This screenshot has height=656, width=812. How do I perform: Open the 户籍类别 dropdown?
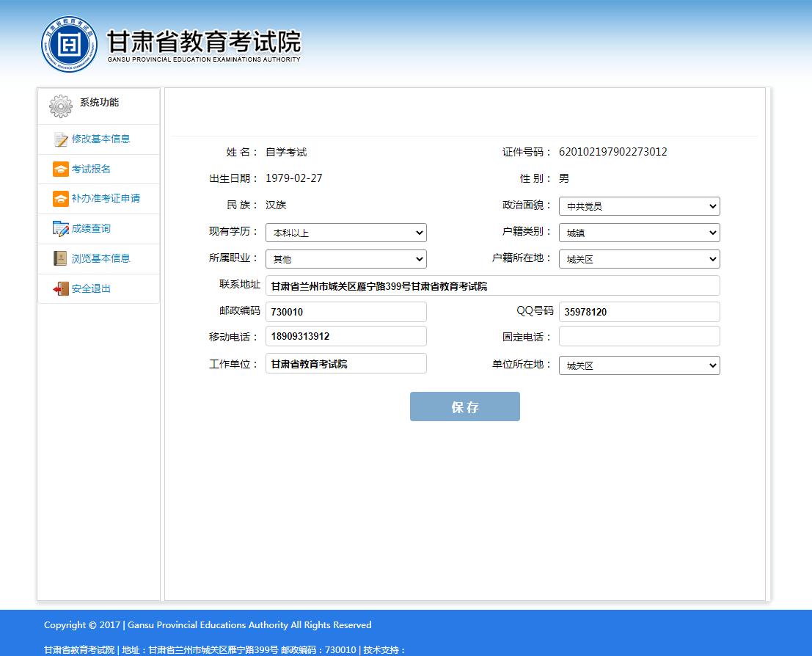tap(639, 233)
